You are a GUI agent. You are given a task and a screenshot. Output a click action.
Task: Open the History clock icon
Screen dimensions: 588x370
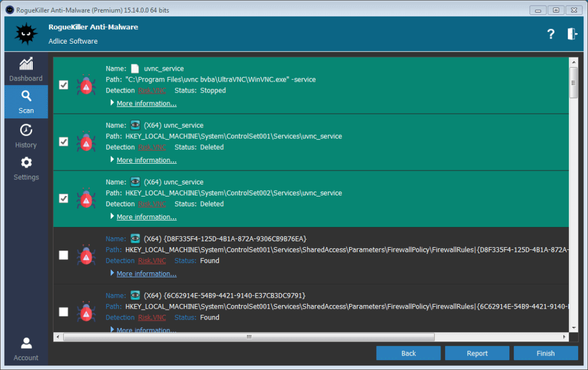coord(26,130)
